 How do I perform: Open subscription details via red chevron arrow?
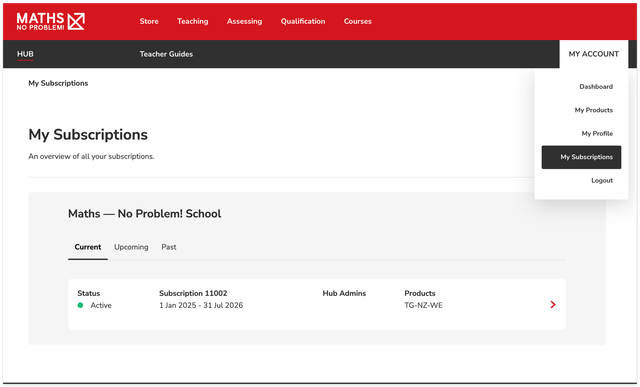[553, 305]
